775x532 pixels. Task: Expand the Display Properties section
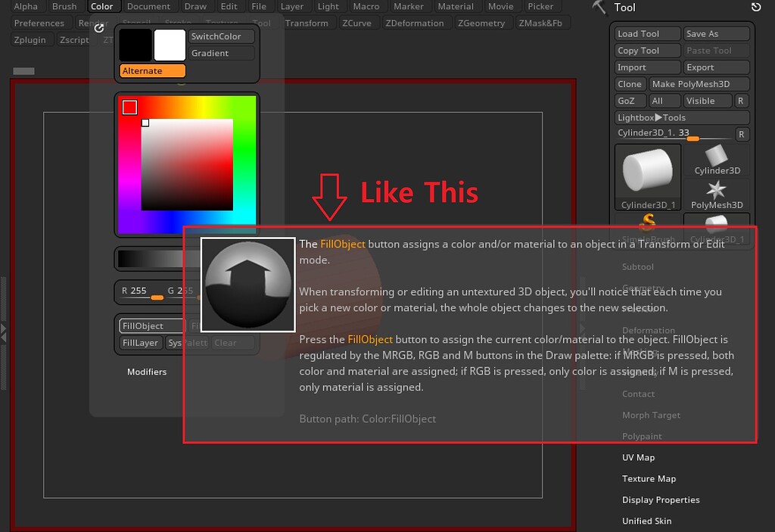pyautogui.click(x=661, y=499)
